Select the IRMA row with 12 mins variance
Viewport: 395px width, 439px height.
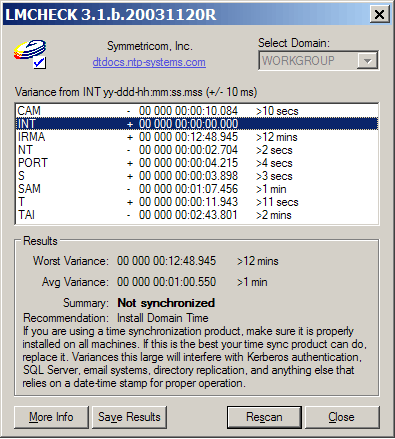[197, 137]
